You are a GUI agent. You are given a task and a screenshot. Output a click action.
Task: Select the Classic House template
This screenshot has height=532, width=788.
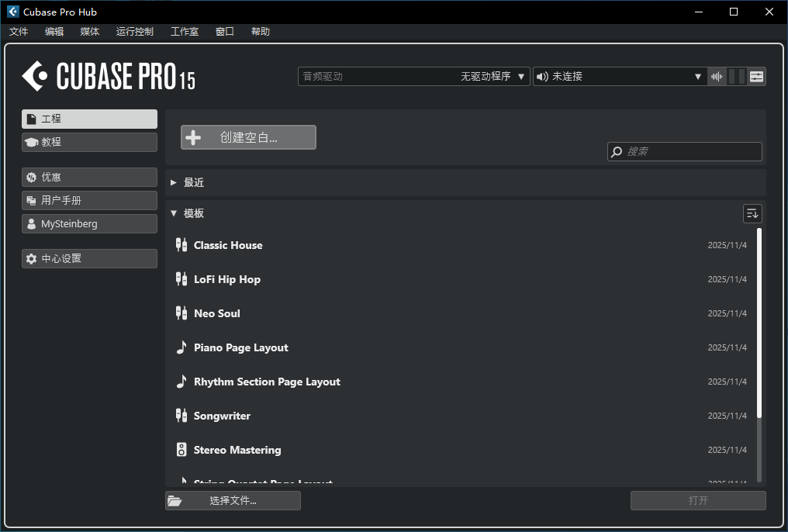[x=461, y=245]
